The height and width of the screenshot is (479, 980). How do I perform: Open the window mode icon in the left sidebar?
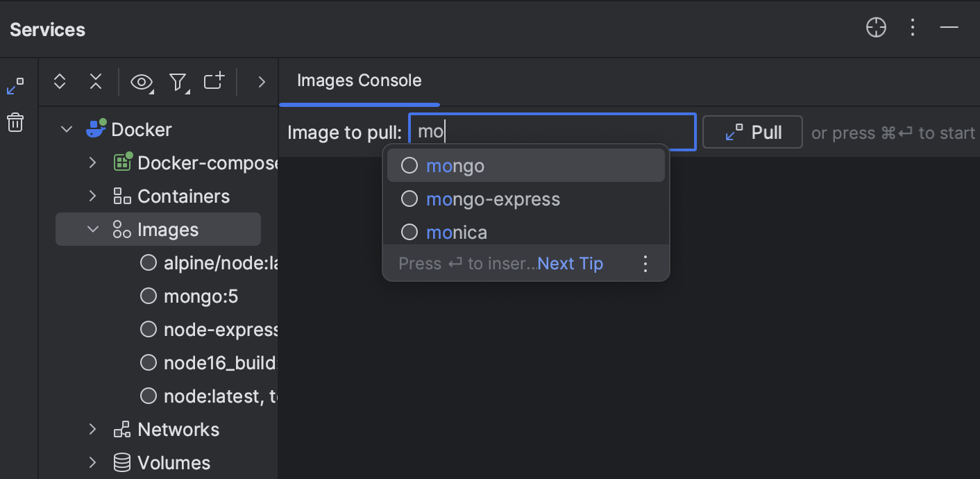click(x=15, y=85)
